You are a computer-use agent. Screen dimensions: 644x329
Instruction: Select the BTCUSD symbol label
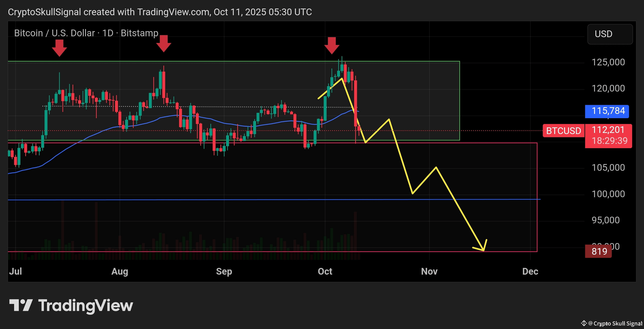[x=563, y=131]
